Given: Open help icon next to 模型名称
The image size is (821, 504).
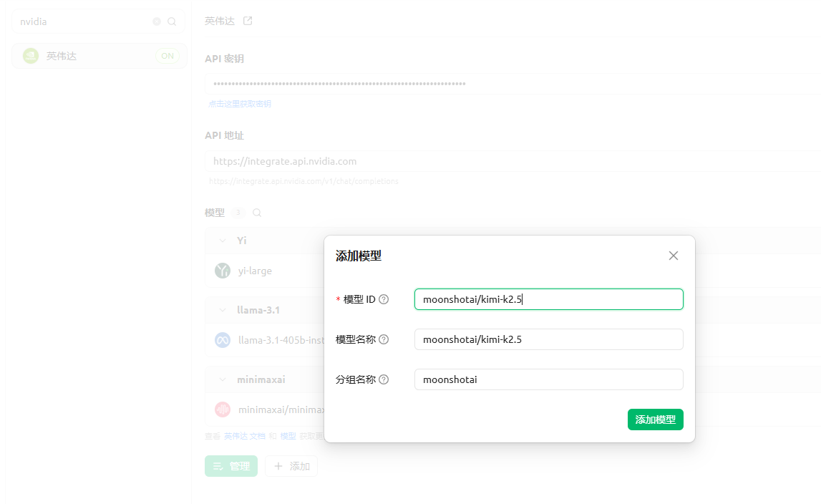Looking at the screenshot, I should pos(384,339).
